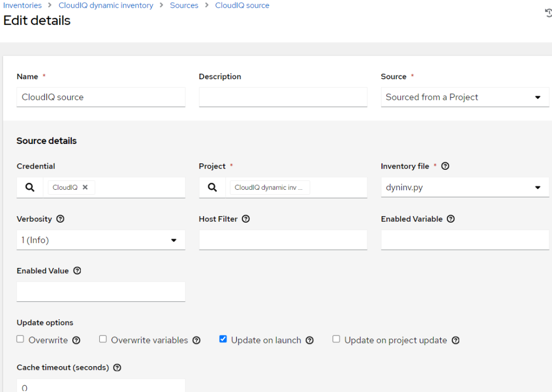This screenshot has height=392, width=552.
Task: Enable the Overwrite variables checkbox
Action: (103, 340)
